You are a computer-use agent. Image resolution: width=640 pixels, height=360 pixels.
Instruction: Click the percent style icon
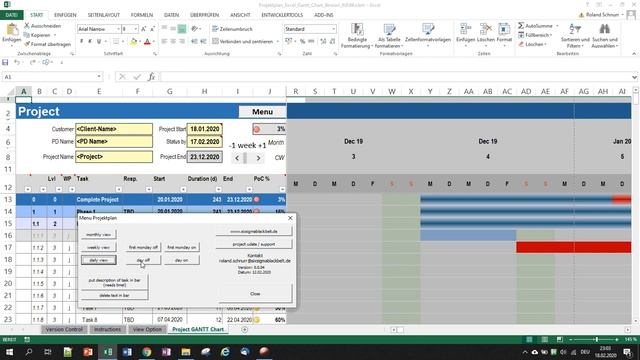click(x=302, y=41)
